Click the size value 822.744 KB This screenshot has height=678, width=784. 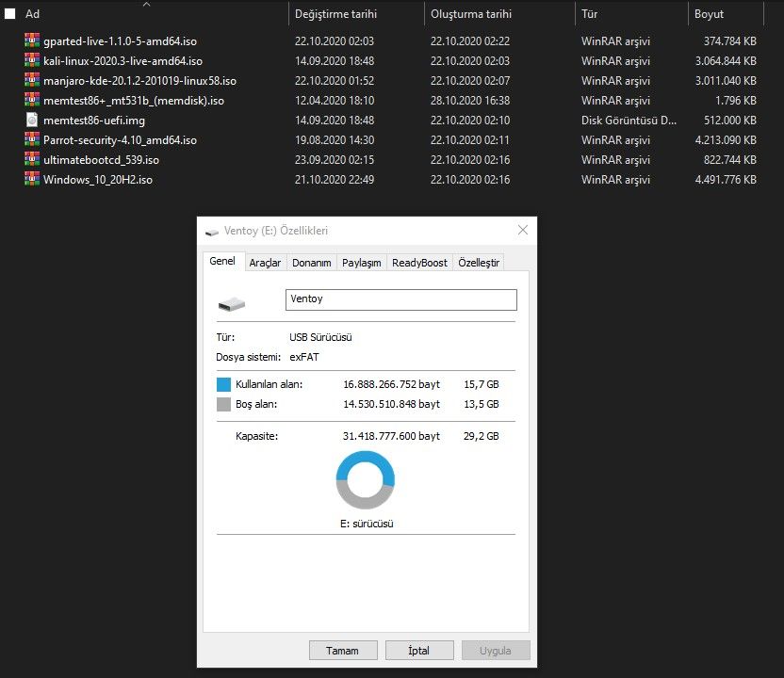tap(730, 160)
